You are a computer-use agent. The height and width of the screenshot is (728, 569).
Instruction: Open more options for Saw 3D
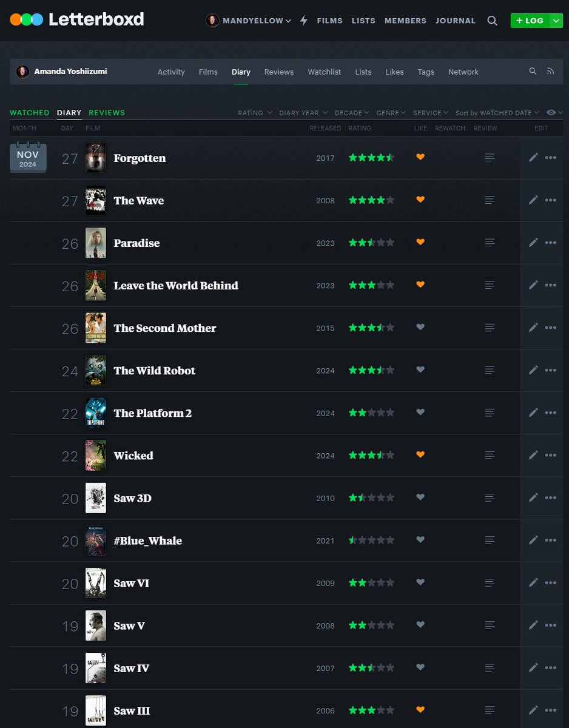pyautogui.click(x=551, y=497)
